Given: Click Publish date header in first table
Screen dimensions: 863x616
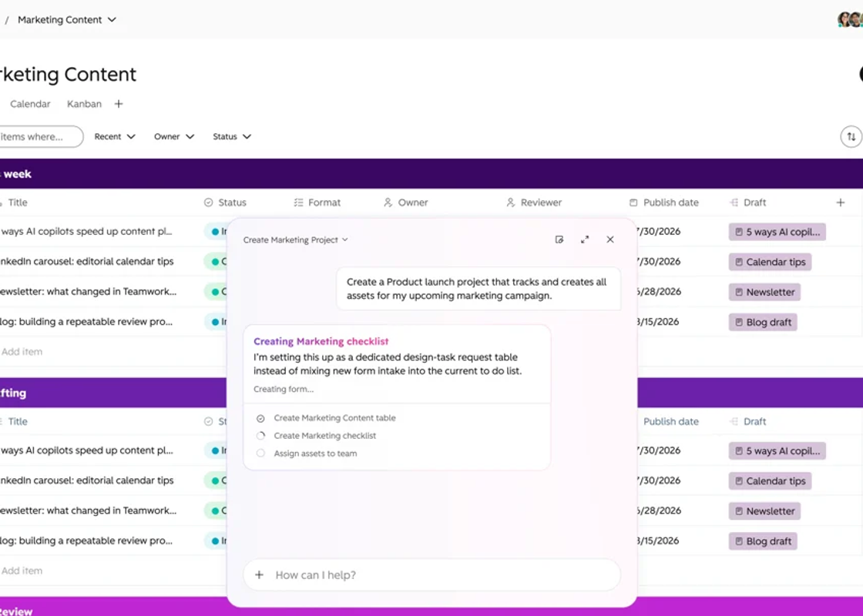Looking at the screenshot, I should pos(663,203).
